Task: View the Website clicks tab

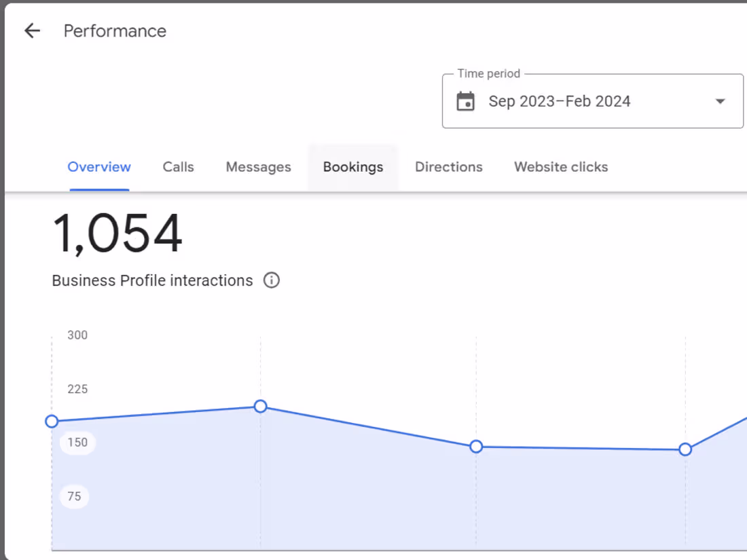Action: tap(561, 167)
